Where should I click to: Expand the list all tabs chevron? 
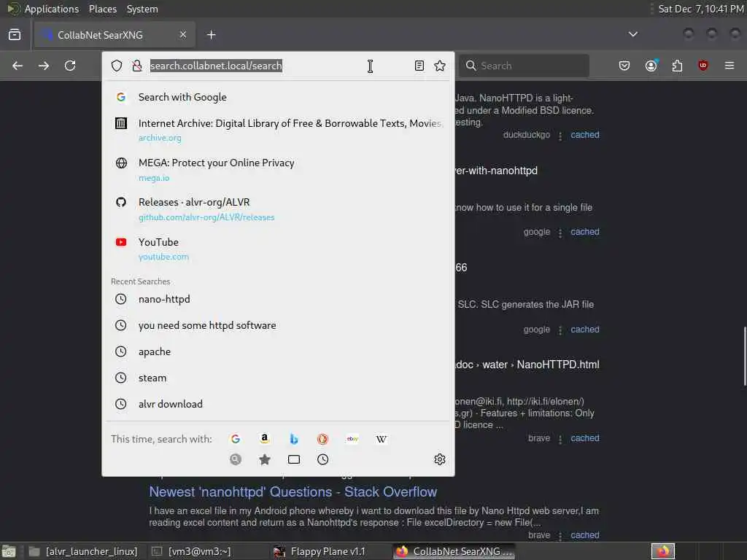click(x=633, y=34)
